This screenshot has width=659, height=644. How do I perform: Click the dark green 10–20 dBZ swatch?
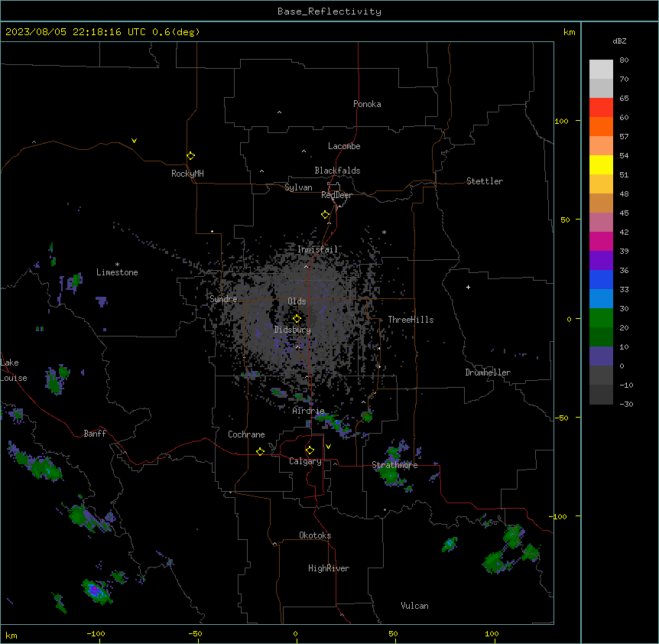(601, 337)
